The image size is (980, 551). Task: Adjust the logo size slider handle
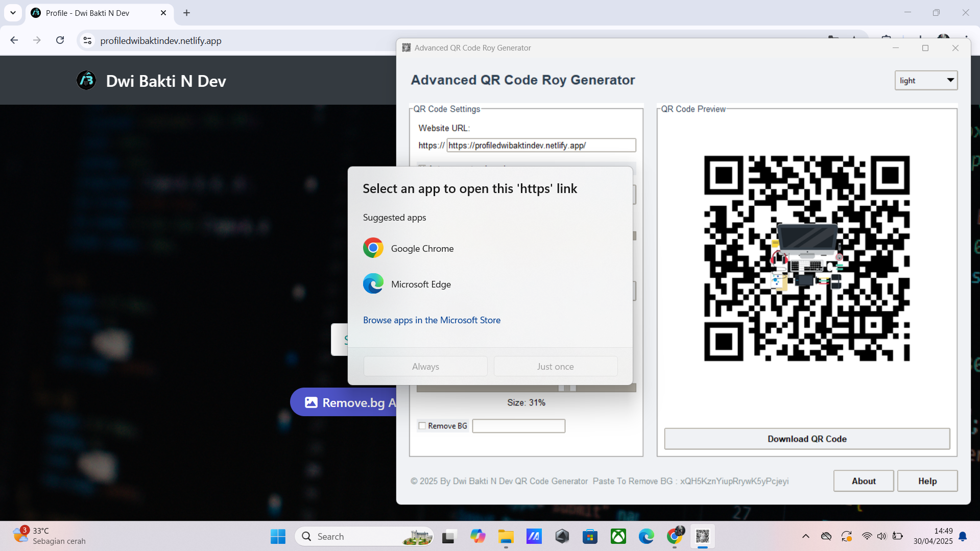tap(567, 388)
